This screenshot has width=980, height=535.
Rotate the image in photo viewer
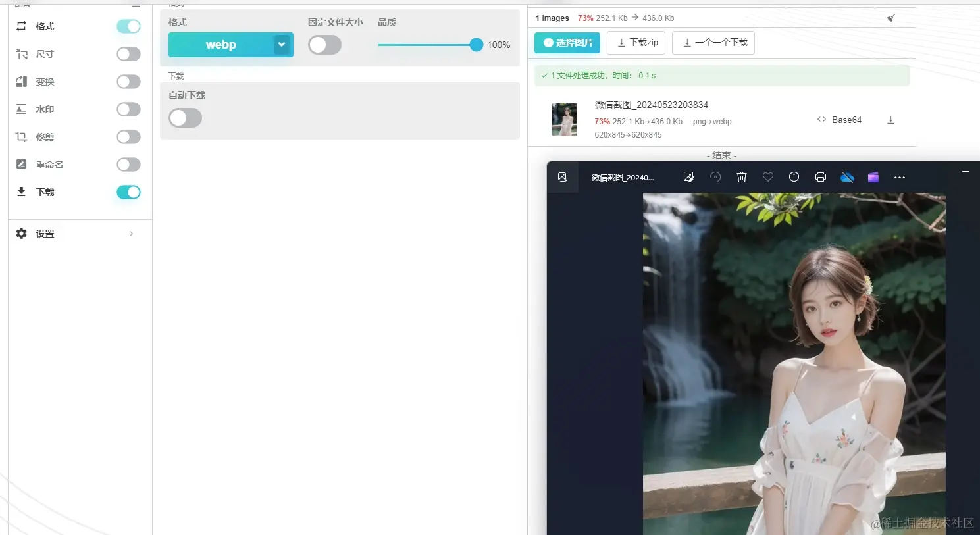715,177
